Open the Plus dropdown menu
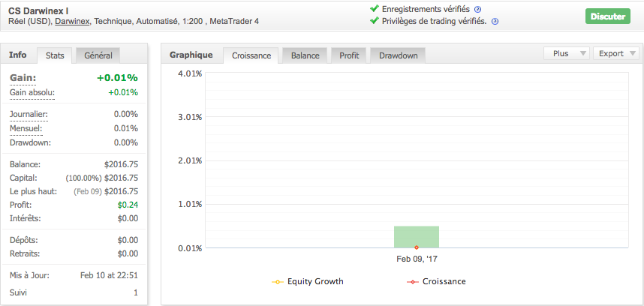The height and width of the screenshot is (306, 644). click(x=566, y=54)
